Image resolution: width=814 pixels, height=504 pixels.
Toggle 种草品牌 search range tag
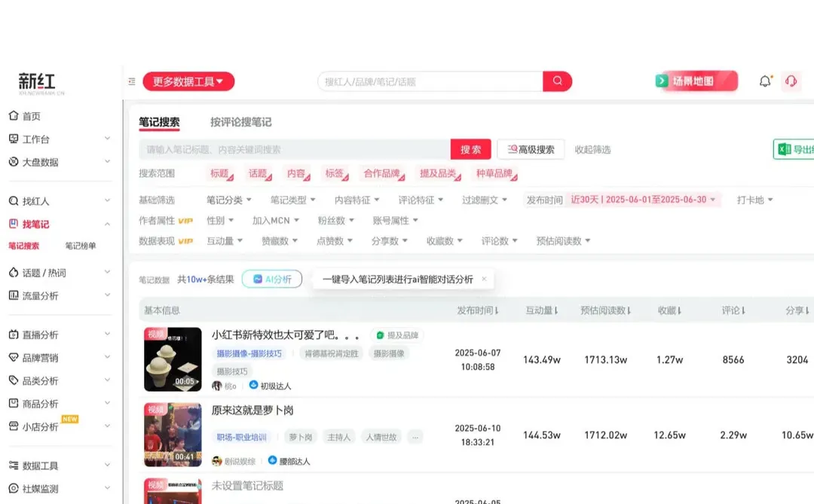(x=496, y=173)
